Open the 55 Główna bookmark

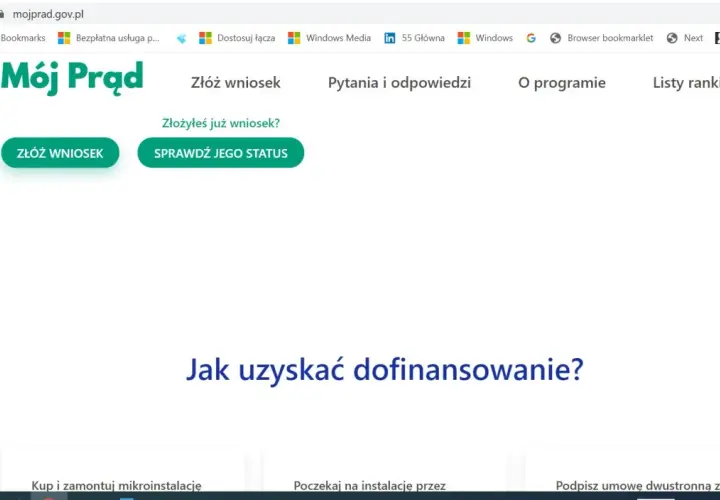point(423,38)
